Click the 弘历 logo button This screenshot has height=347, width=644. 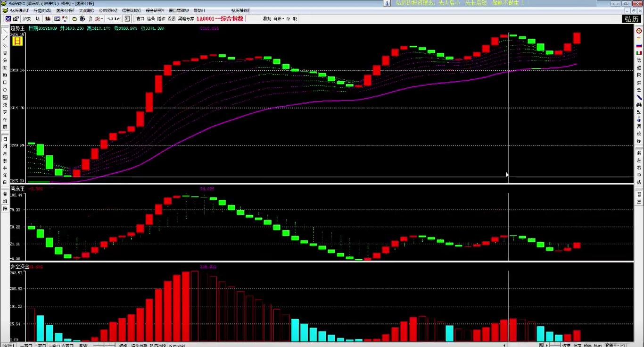point(631,19)
